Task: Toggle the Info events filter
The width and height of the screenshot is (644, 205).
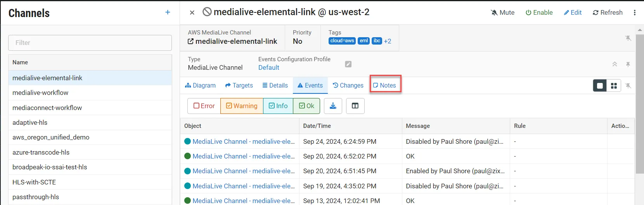Action: (278, 106)
